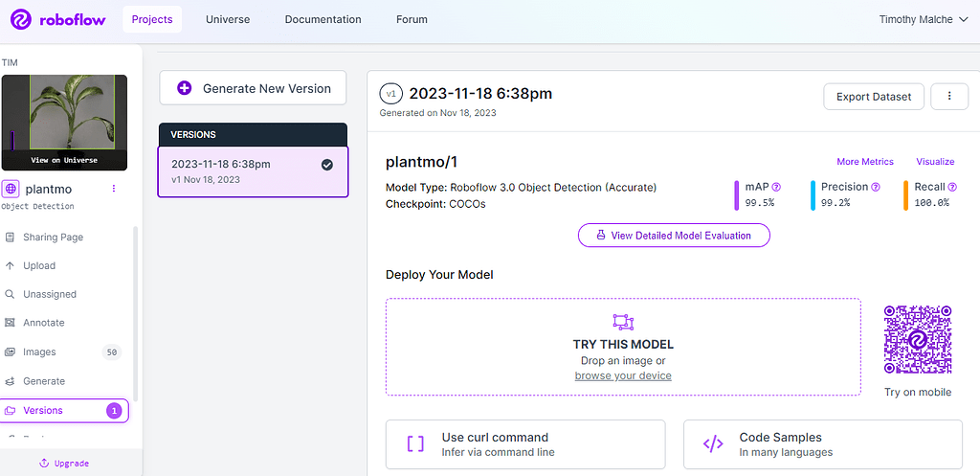Click the browse your device link
Viewport: 980px width, 476px height.
point(623,375)
